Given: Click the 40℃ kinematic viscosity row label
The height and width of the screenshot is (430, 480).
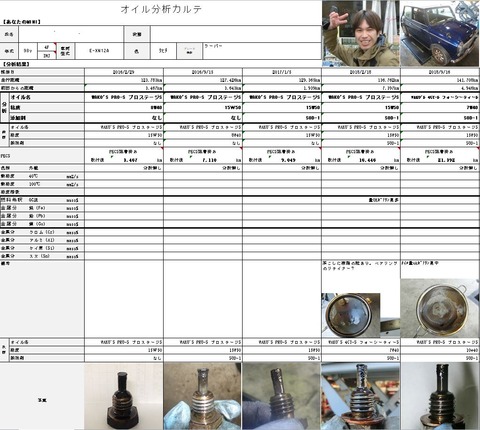Looking at the screenshot, I should [42, 176].
